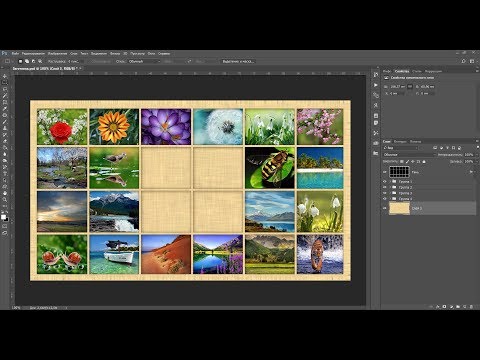Screen dimensions: 480x360
Task: Toggle lock position icon
Action: (x=413, y=162)
